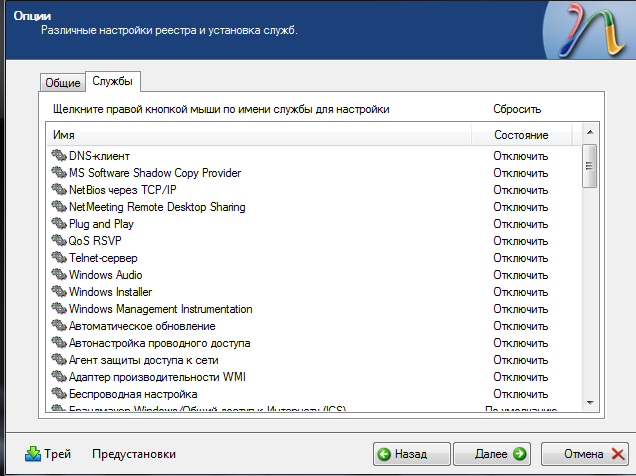Click the MS Software Shadow Copy Provider icon
Screen dimensions: 636x476
[58, 173]
